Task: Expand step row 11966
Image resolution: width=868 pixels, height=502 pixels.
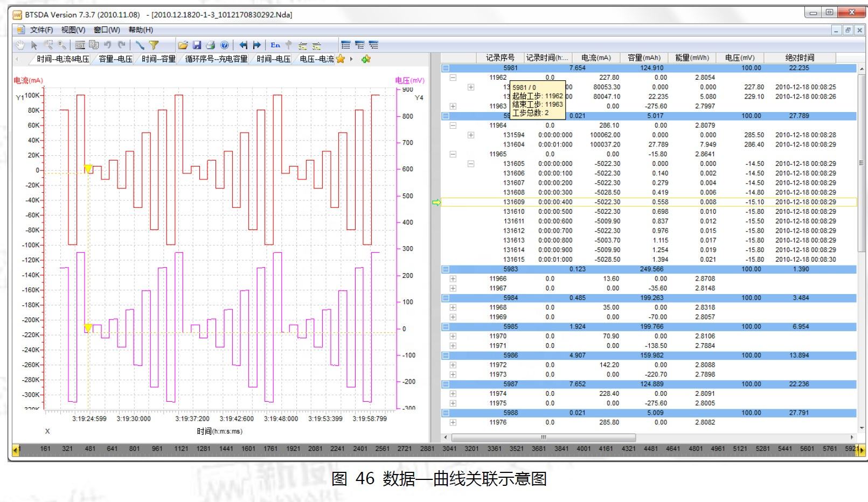Action: click(453, 279)
